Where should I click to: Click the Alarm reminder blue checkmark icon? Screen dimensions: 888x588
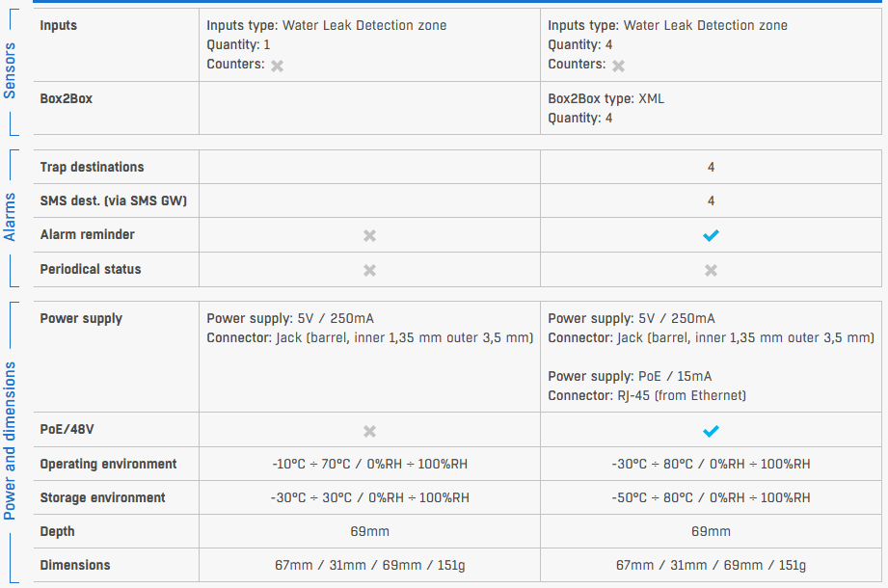tap(712, 235)
